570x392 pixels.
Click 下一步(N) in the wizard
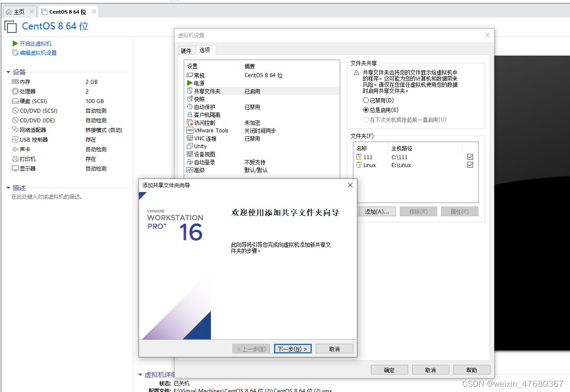[x=293, y=349]
